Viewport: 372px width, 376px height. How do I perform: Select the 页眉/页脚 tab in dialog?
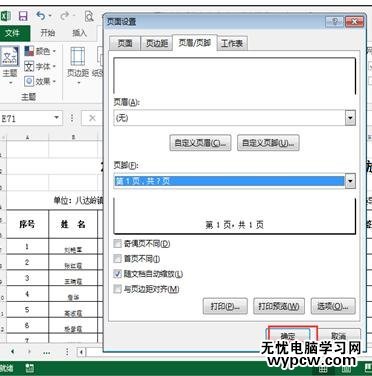tap(195, 43)
